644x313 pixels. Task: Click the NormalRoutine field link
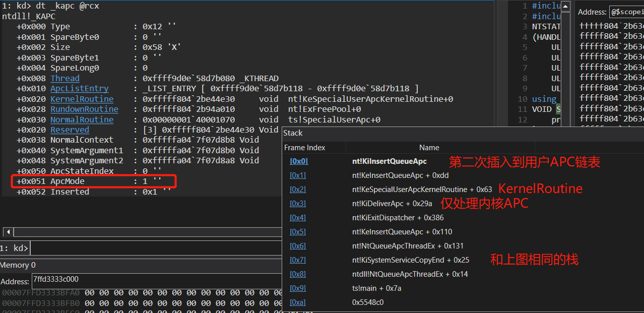tap(82, 119)
